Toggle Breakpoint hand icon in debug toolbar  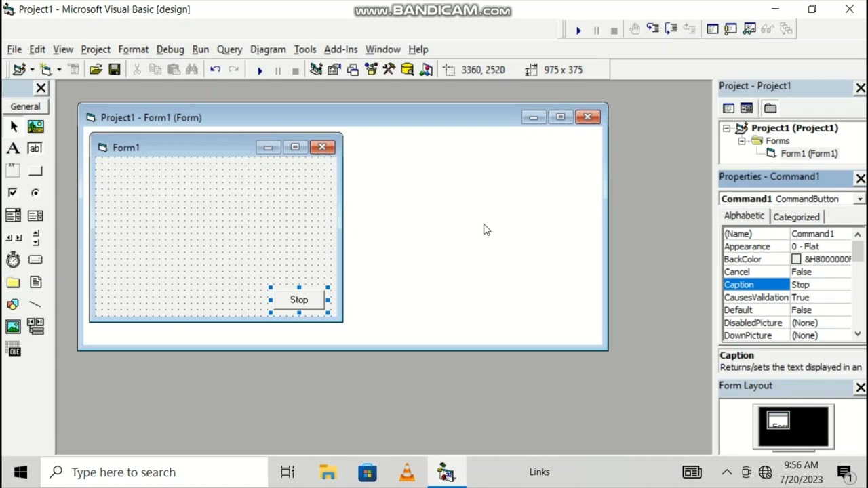point(635,29)
